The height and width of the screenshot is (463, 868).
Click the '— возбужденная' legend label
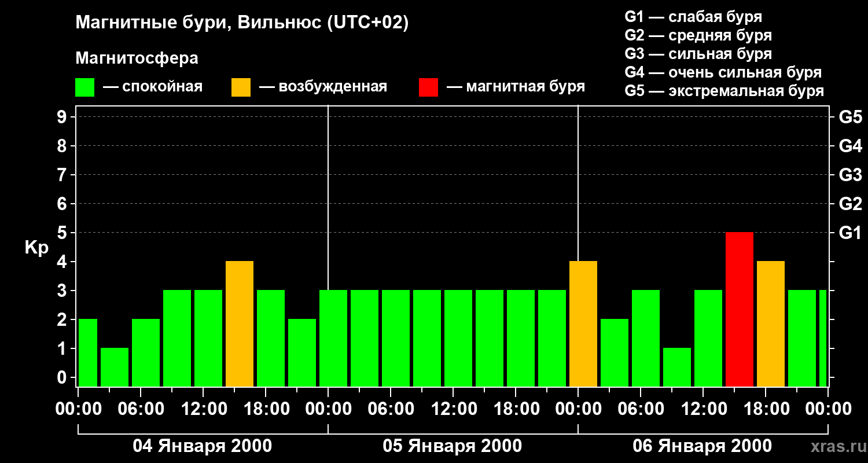pos(323,87)
